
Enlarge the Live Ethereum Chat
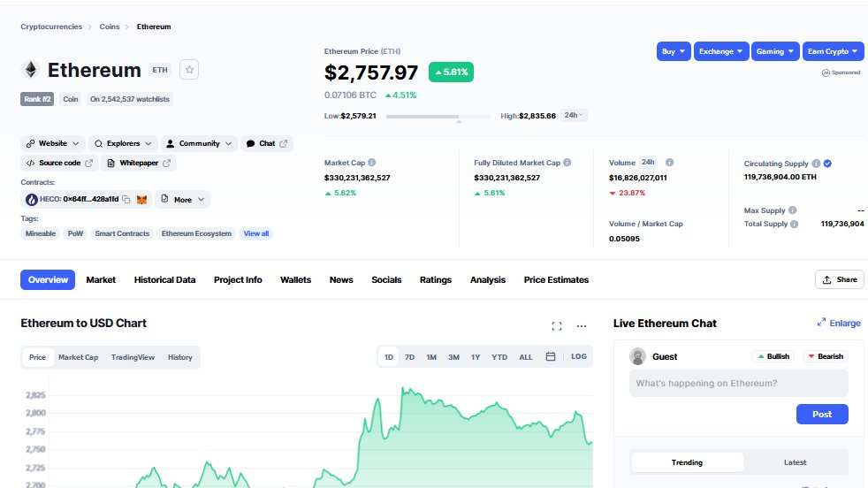(x=839, y=323)
